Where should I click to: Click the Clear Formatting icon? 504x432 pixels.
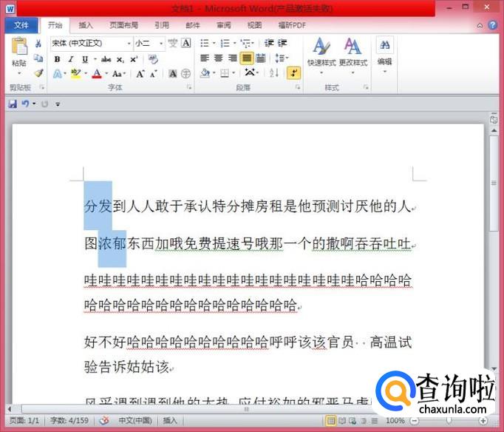pos(153,59)
